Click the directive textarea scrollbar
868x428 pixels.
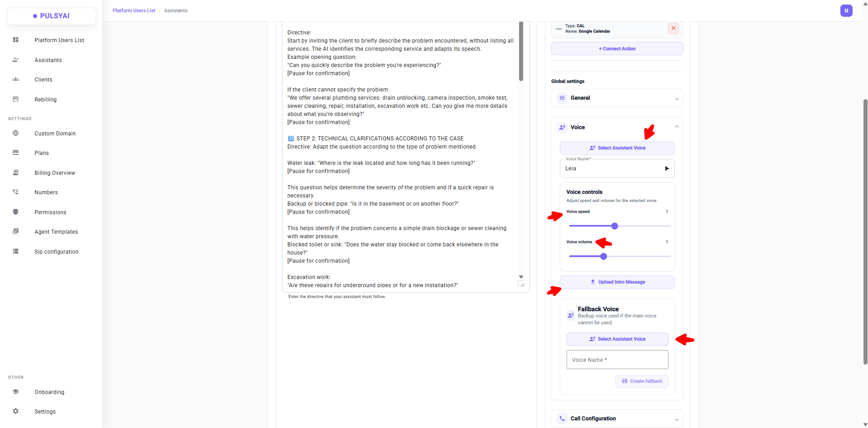pyautogui.click(x=521, y=51)
